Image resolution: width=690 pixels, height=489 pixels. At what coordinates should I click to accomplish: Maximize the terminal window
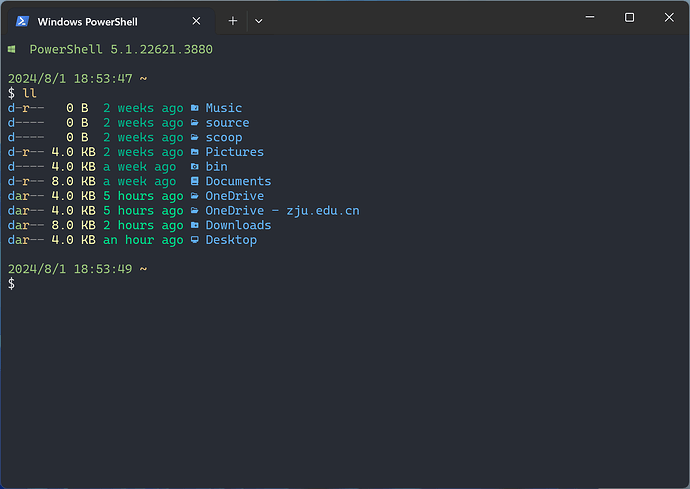629,17
